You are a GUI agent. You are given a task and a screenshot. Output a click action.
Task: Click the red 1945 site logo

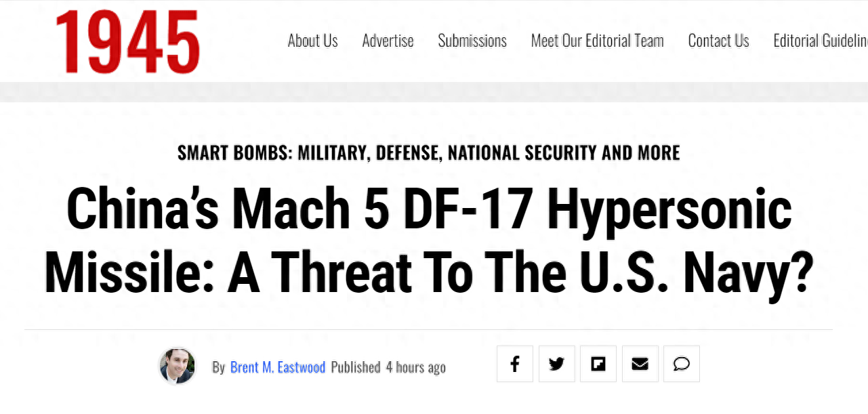pyautogui.click(x=127, y=42)
